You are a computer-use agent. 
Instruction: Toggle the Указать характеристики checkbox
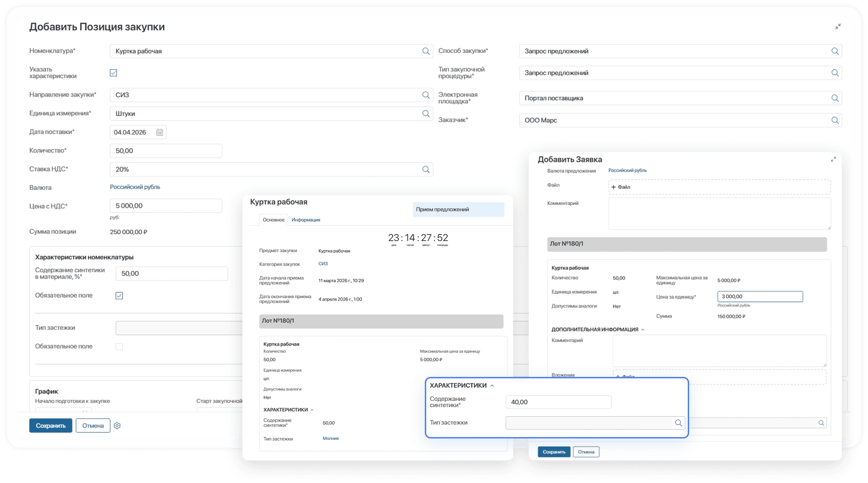113,73
